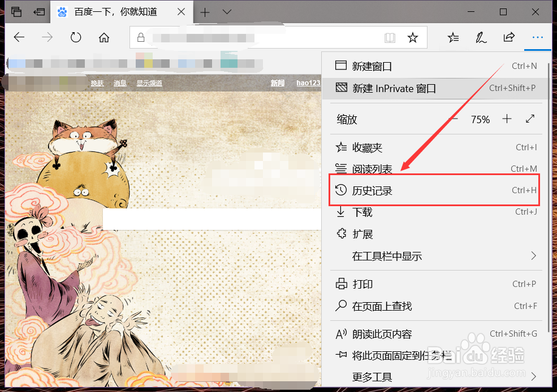Select 朗读此页内容 menu item
Image resolution: width=557 pixels, height=392 pixels.
pyautogui.click(x=437, y=334)
